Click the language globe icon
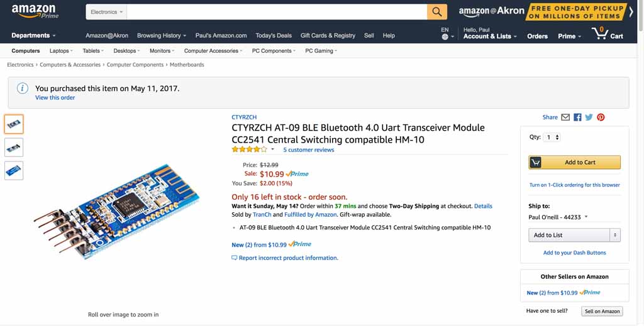This screenshot has height=326, width=644. click(x=445, y=37)
